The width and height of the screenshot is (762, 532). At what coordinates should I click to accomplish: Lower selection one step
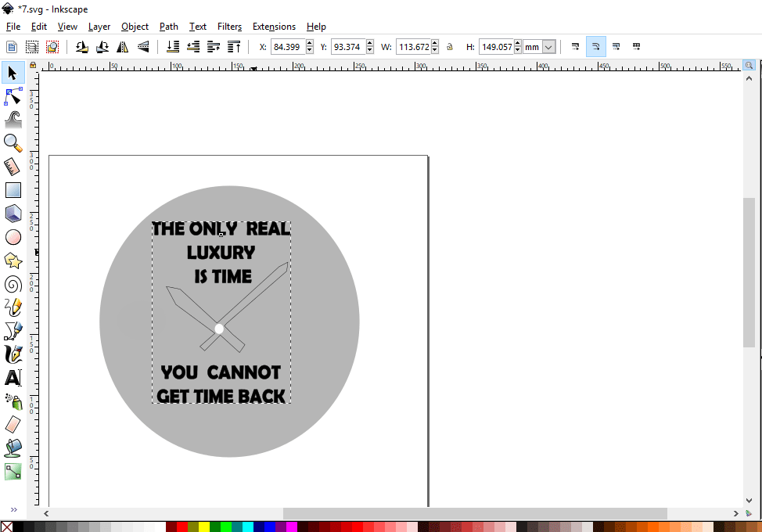pyautogui.click(x=193, y=47)
